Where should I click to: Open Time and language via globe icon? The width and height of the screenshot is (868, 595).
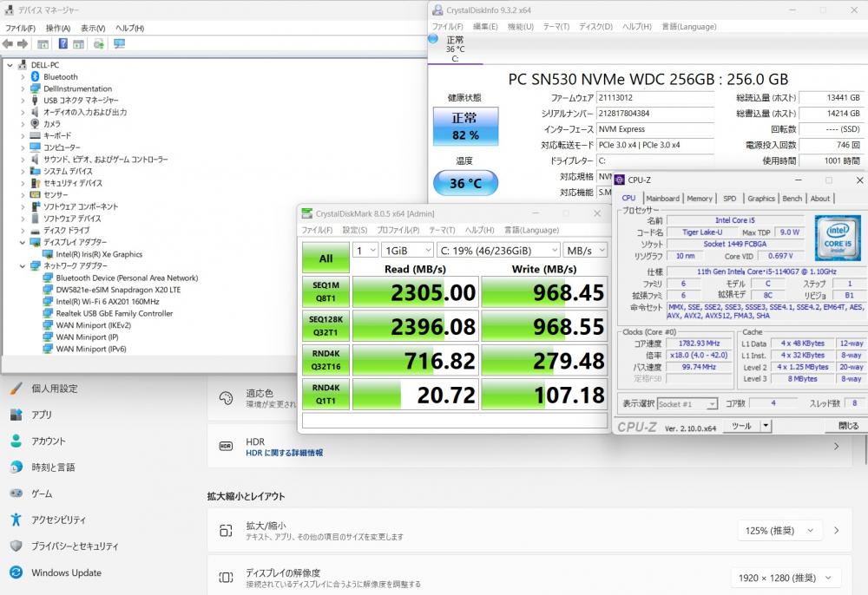click(x=16, y=467)
